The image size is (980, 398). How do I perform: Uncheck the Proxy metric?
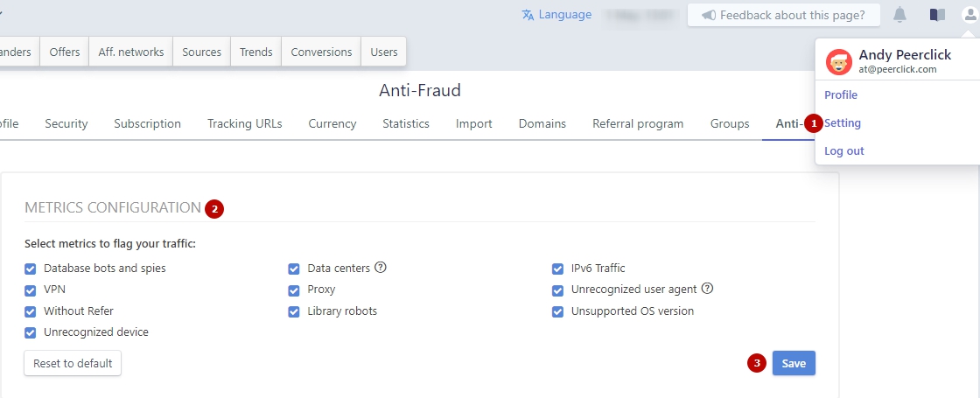[x=294, y=290]
